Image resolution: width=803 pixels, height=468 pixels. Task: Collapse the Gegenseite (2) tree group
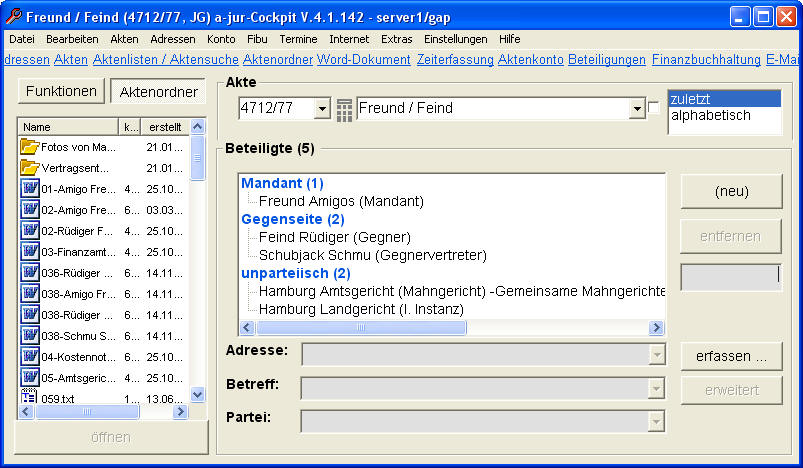pyautogui.click(x=292, y=219)
